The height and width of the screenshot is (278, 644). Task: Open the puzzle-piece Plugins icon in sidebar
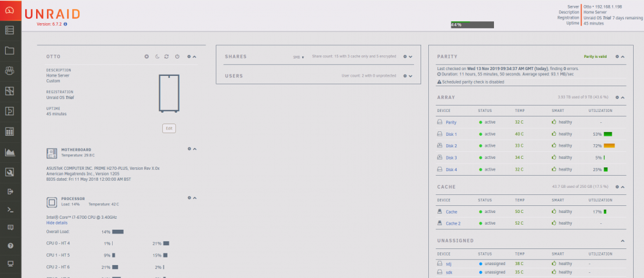coord(10,91)
